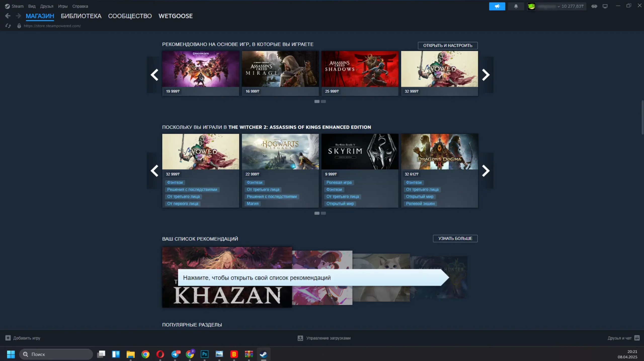Select second page dot of Witcher carousel
Viewport: 644px width, 361px height.
coord(323,213)
